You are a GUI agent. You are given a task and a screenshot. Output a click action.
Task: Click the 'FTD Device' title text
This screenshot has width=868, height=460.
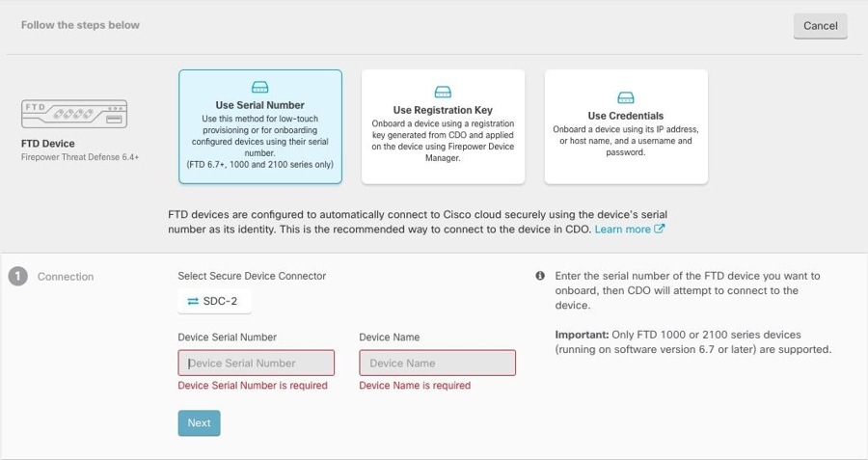tap(47, 144)
